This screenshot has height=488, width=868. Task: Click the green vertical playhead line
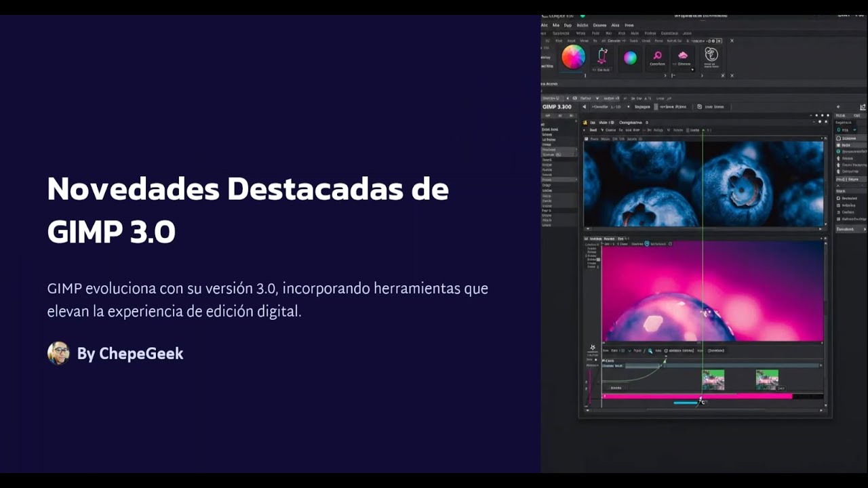click(x=703, y=264)
